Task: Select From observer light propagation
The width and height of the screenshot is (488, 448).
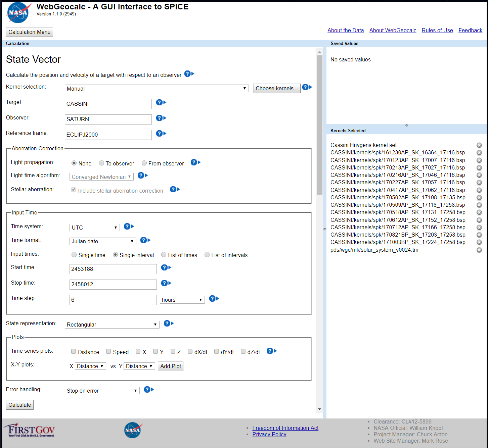Action: click(x=144, y=163)
